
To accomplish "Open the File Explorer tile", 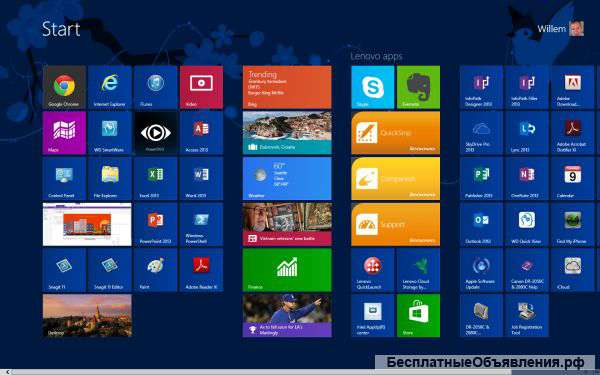I will [110, 179].
